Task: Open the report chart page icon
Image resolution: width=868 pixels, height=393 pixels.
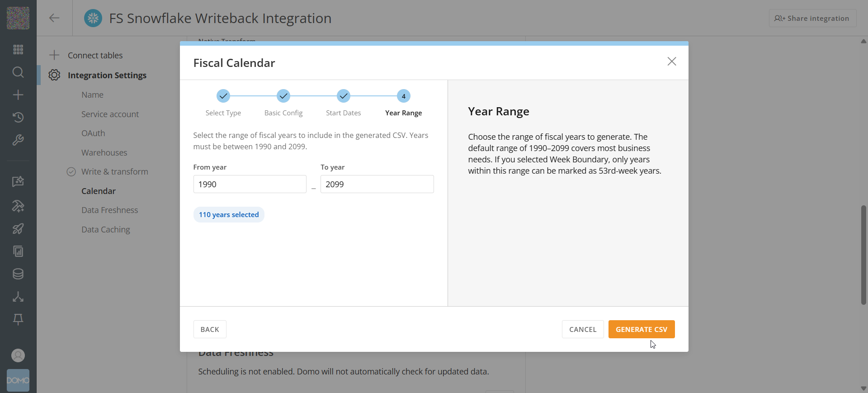Action: (18, 251)
